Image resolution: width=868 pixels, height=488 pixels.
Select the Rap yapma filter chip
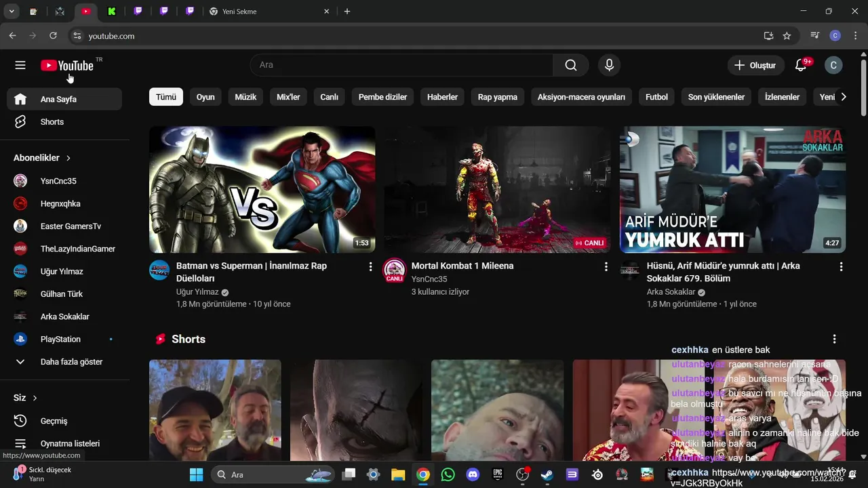click(x=498, y=97)
